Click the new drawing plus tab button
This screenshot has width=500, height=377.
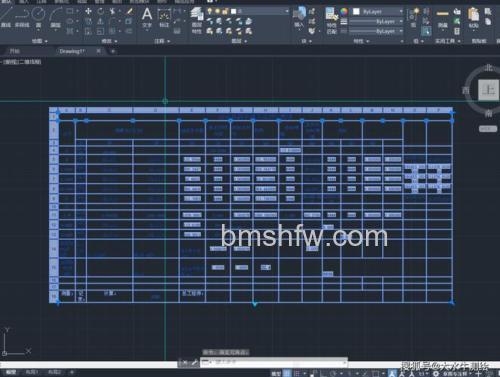(x=113, y=51)
